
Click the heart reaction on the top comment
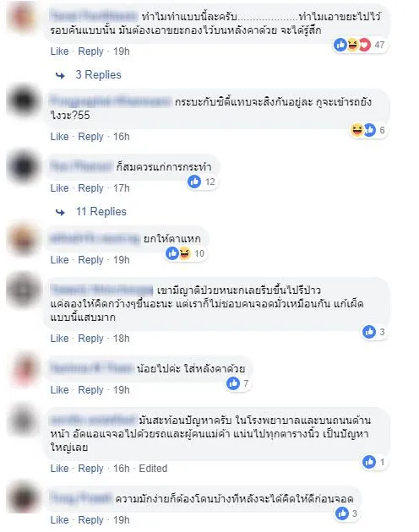click(365, 45)
